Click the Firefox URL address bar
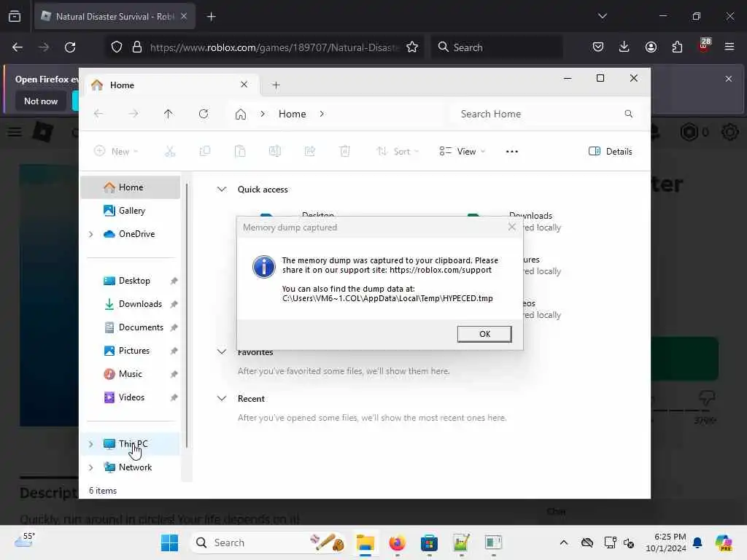The image size is (747, 560). 274,47
